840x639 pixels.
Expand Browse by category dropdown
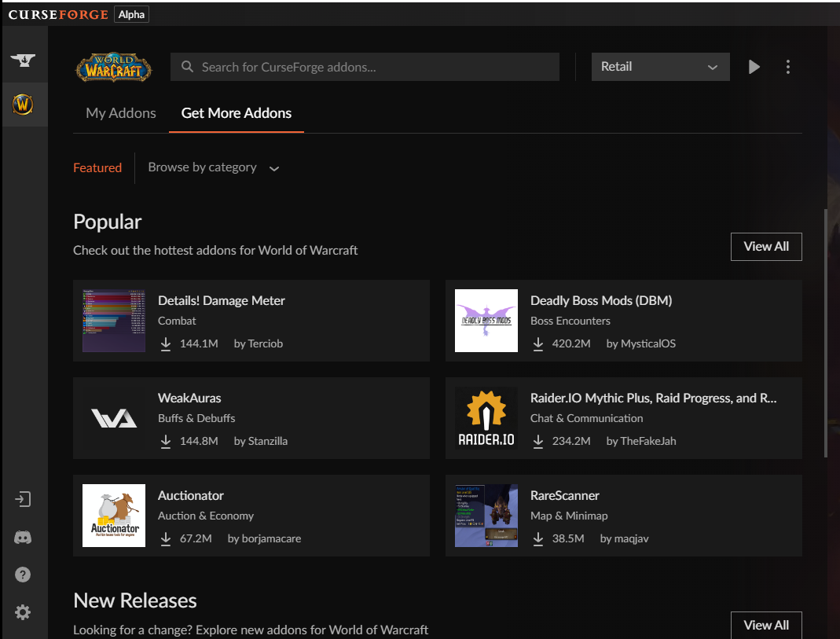tap(213, 167)
